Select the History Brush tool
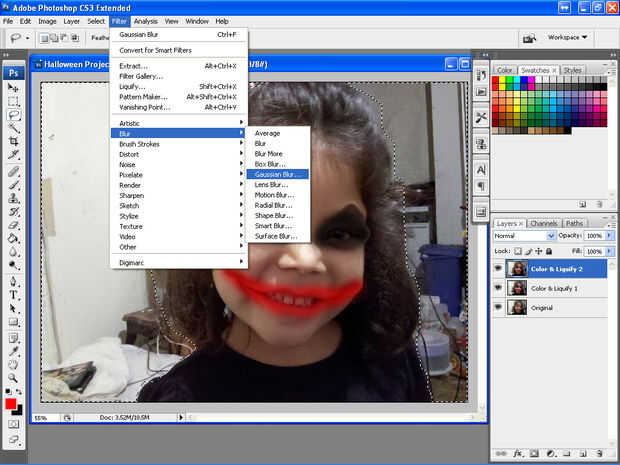 (13, 212)
